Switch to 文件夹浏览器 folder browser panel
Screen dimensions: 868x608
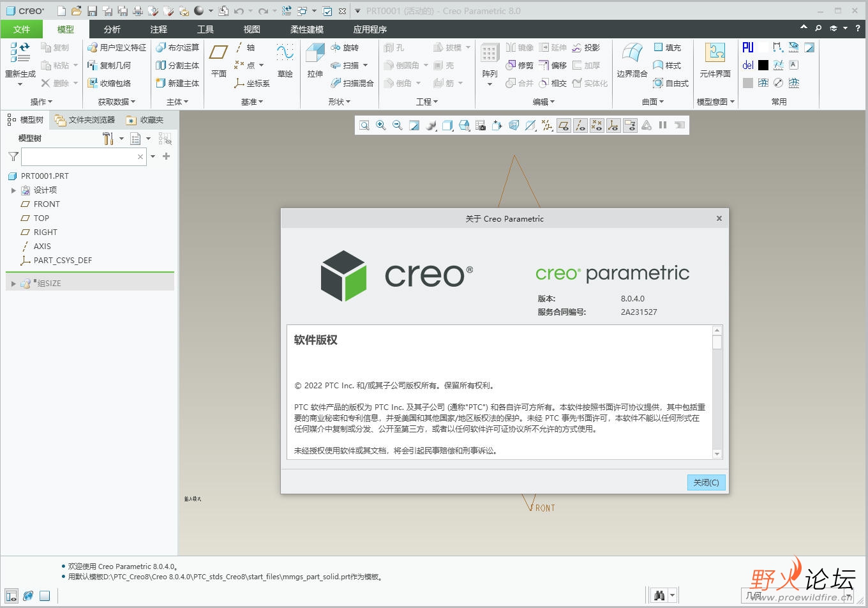pos(85,120)
